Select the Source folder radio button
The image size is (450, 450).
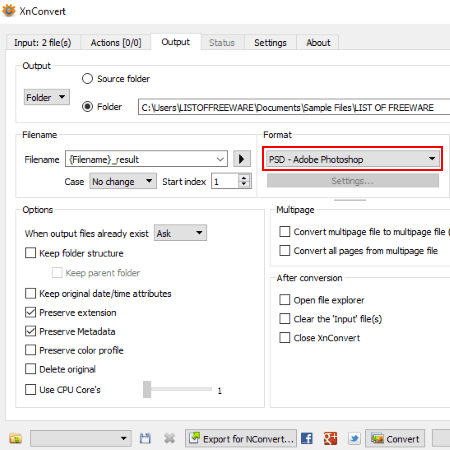click(87, 79)
